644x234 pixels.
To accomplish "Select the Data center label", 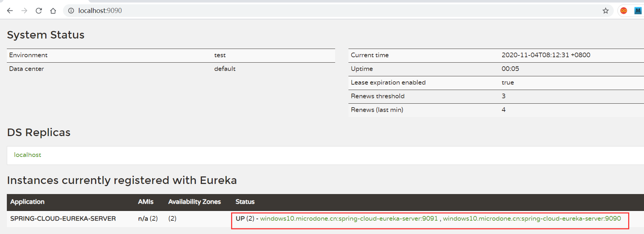I will point(26,69).
